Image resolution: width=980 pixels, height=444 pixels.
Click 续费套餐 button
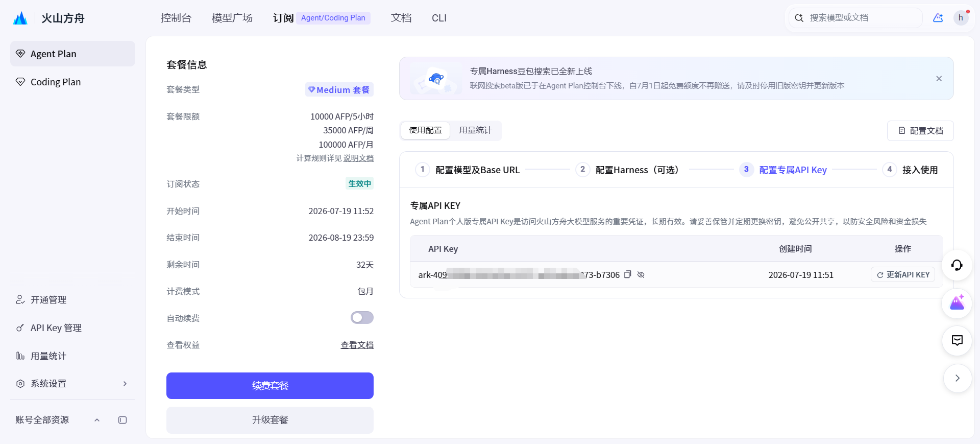click(270, 386)
